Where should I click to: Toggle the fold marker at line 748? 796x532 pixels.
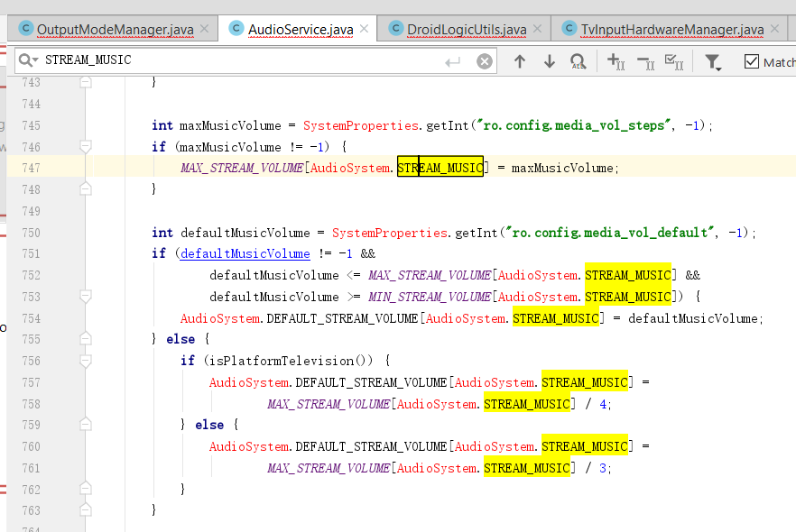(86, 188)
